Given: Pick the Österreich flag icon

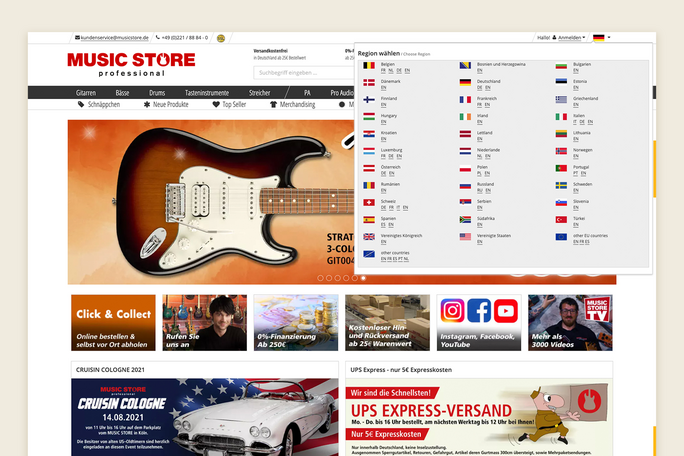Looking at the screenshot, I should (x=369, y=168).
